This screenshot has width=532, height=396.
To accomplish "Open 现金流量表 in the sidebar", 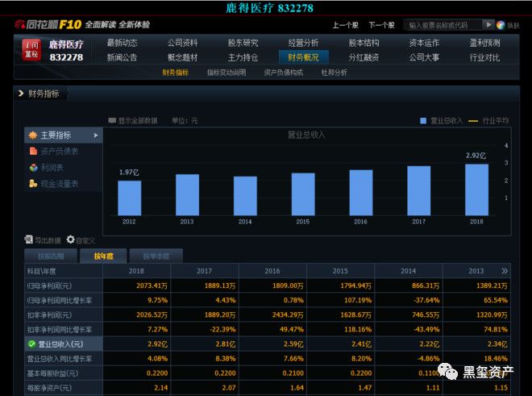I will click(x=54, y=184).
